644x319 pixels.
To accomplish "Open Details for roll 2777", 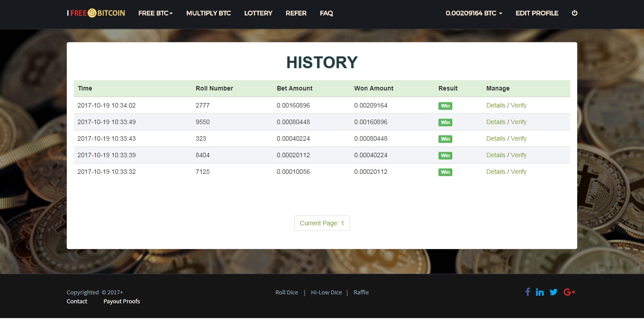I will coord(496,105).
